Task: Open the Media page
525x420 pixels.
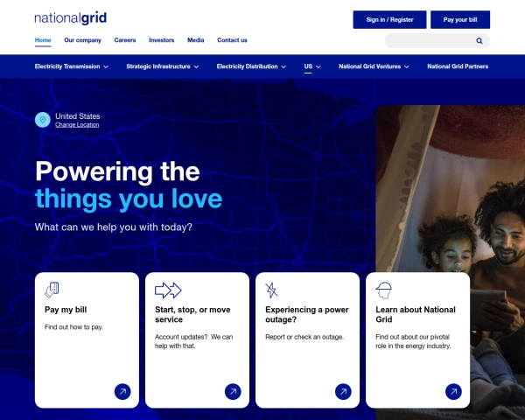Action: [195, 40]
